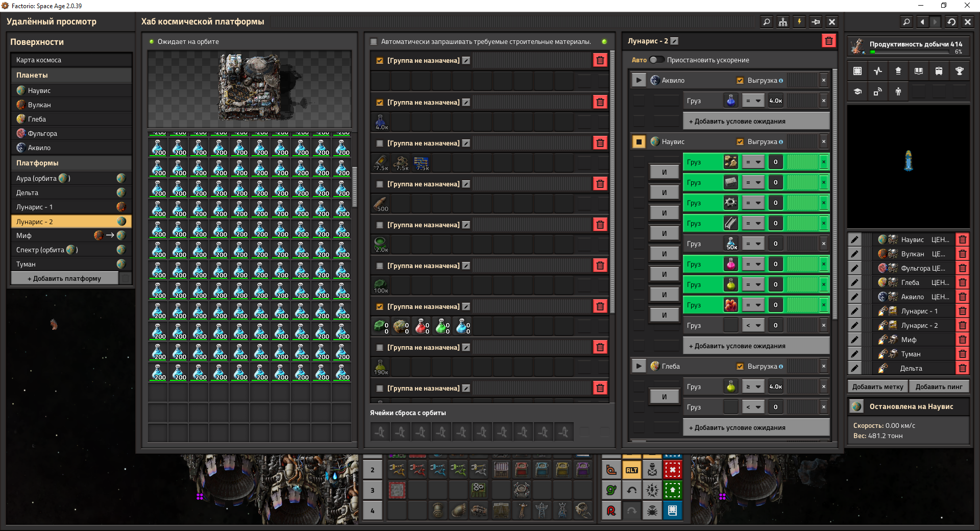The width and height of the screenshot is (980, 531).
Task: Toggle the ALT mode shortcut button
Action: coord(632,470)
